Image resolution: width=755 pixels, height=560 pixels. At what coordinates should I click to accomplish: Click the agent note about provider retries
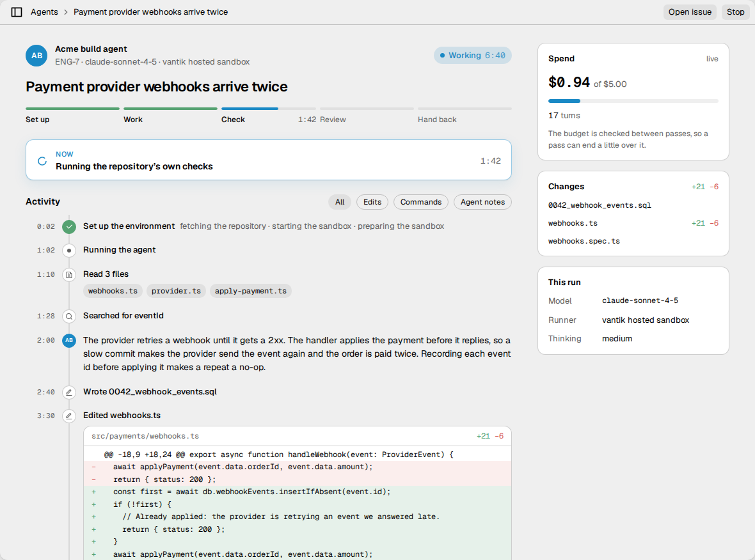297,354
